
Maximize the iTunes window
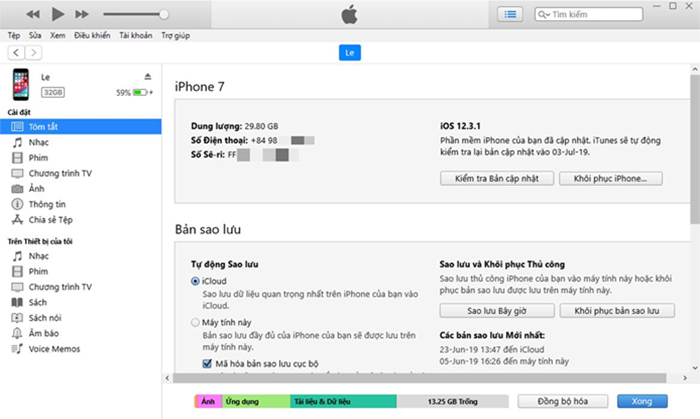coord(673,6)
